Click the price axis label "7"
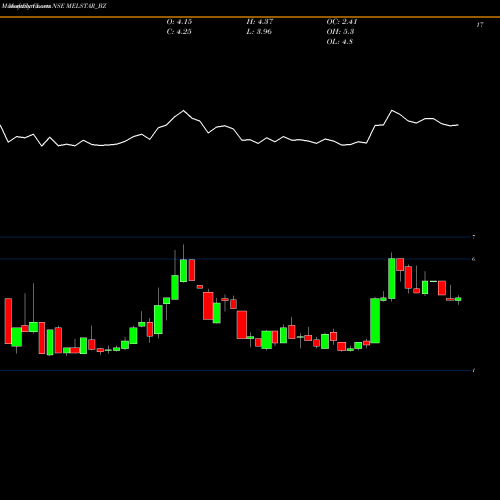The width and height of the screenshot is (500, 500). (474, 237)
